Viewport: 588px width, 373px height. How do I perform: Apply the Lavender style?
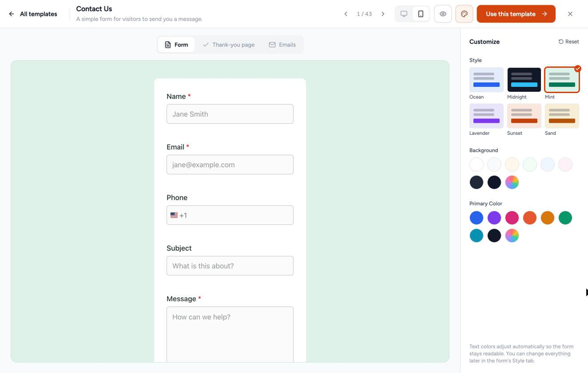tap(486, 116)
